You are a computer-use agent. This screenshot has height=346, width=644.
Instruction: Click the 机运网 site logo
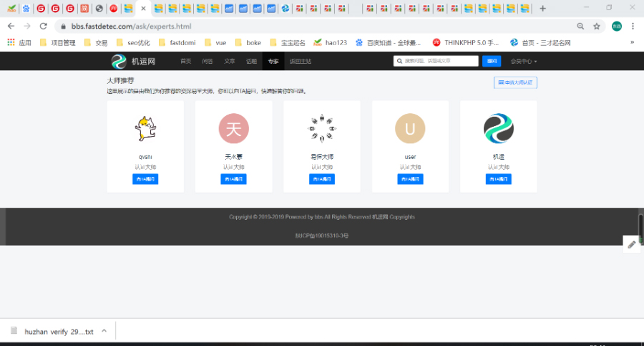pyautogui.click(x=134, y=62)
